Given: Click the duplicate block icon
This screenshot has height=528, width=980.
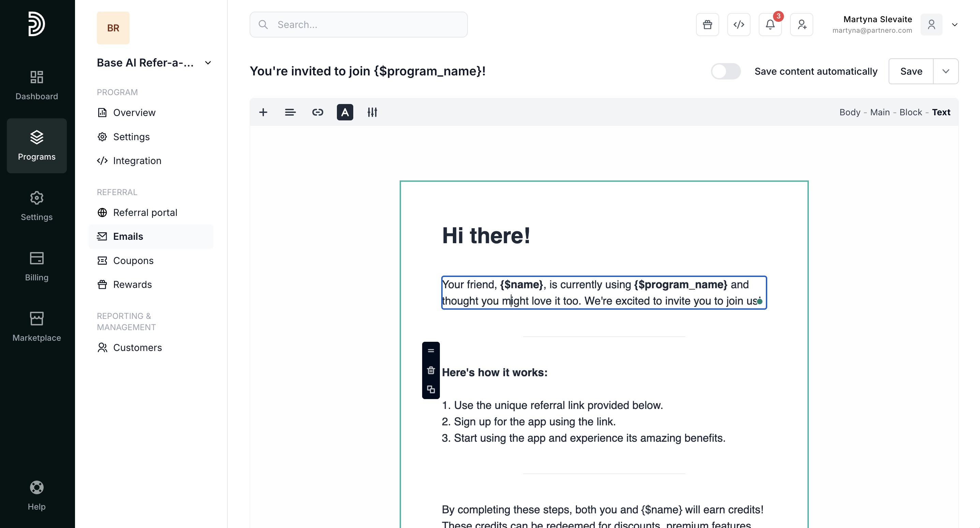Looking at the screenshot, I should (x=431, y=390).
